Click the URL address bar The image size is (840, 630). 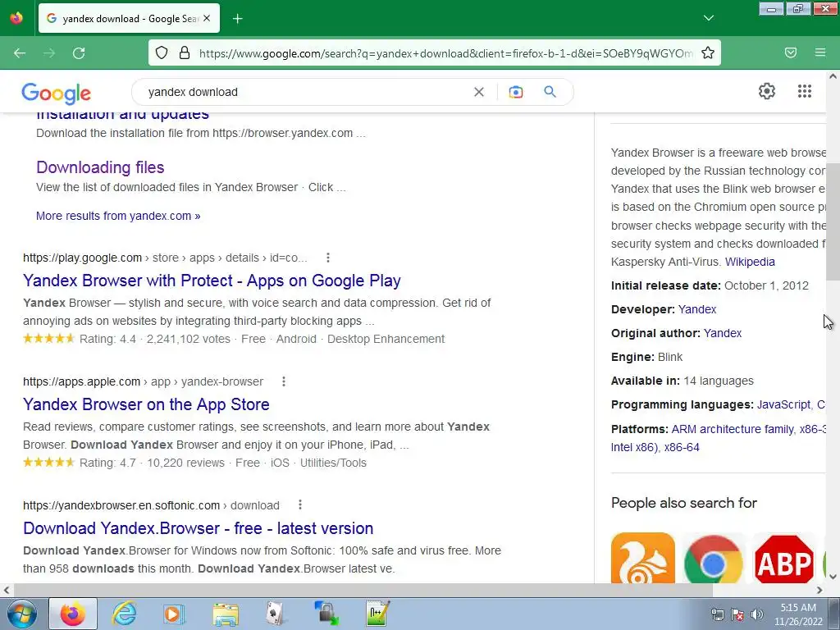click(445, 53)
